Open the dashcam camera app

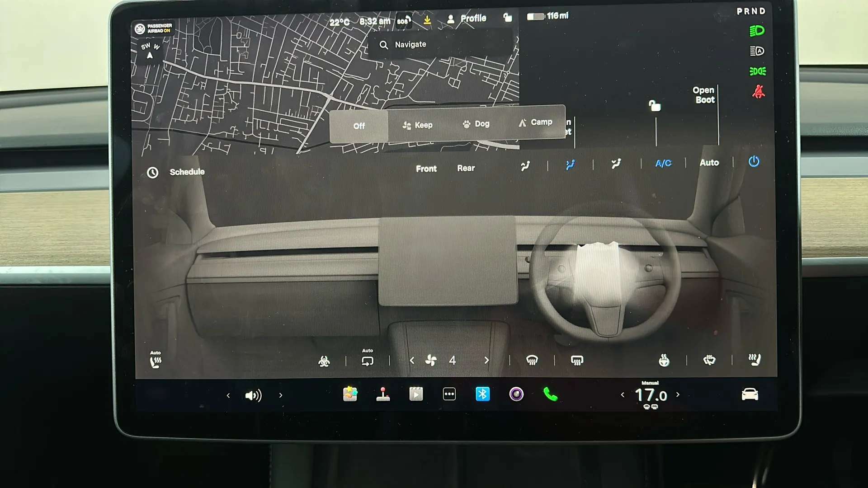[516, 394]
